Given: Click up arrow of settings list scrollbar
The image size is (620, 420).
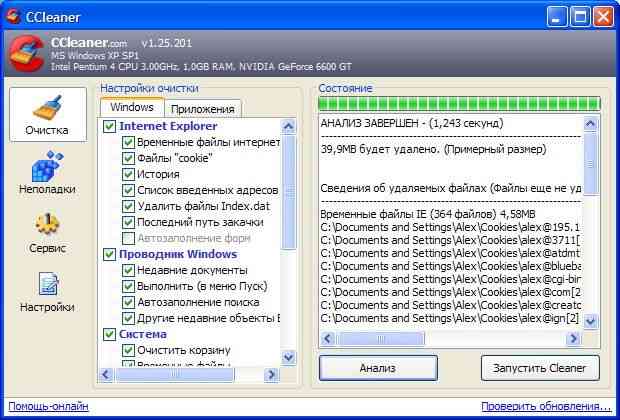Looking at the screenshot, I should click(289, 127).
